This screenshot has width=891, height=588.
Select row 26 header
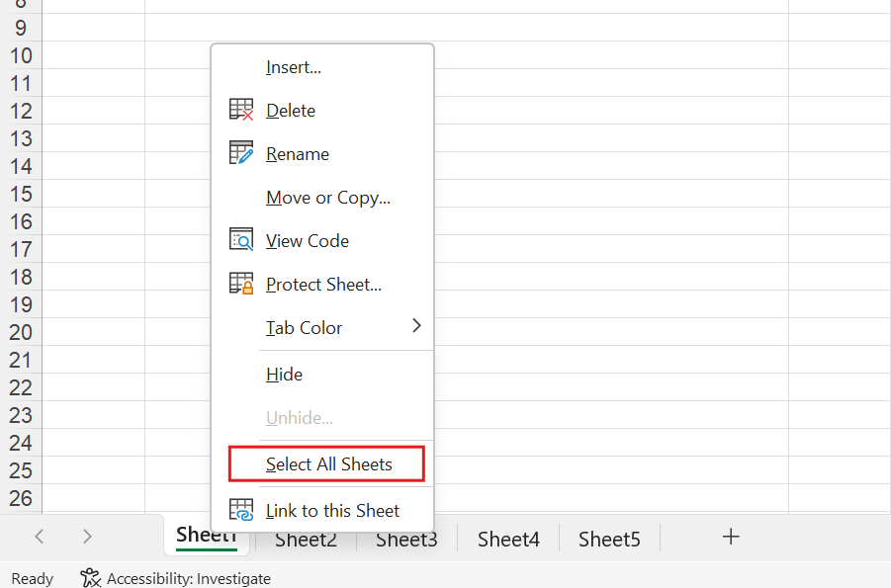(x=21, y=498)
